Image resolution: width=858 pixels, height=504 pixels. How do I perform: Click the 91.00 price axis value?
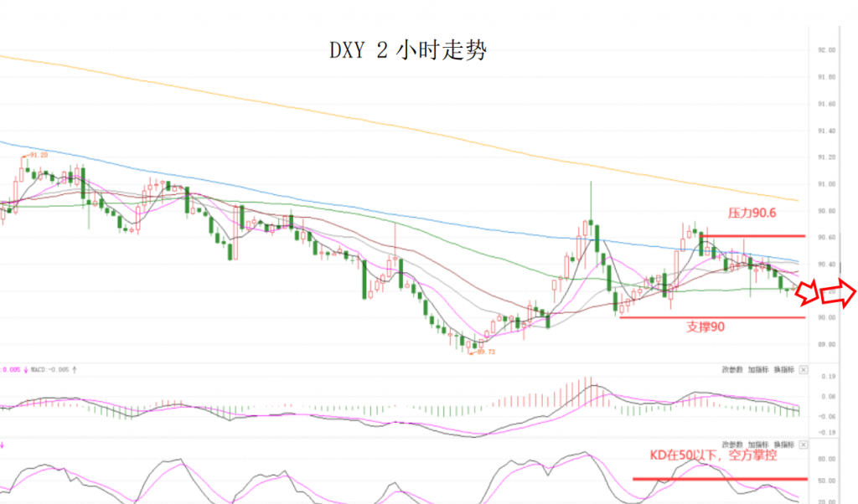(827, 184)
